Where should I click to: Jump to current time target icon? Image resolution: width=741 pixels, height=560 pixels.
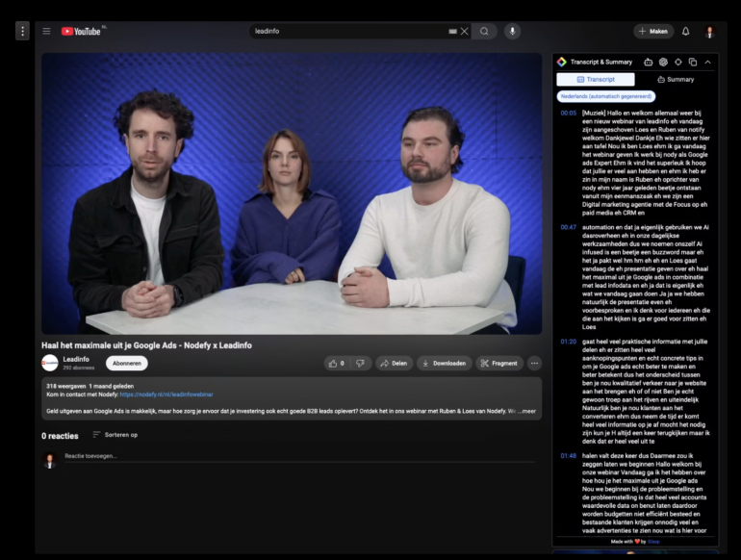pyautogui.click(x=678, y=62)
